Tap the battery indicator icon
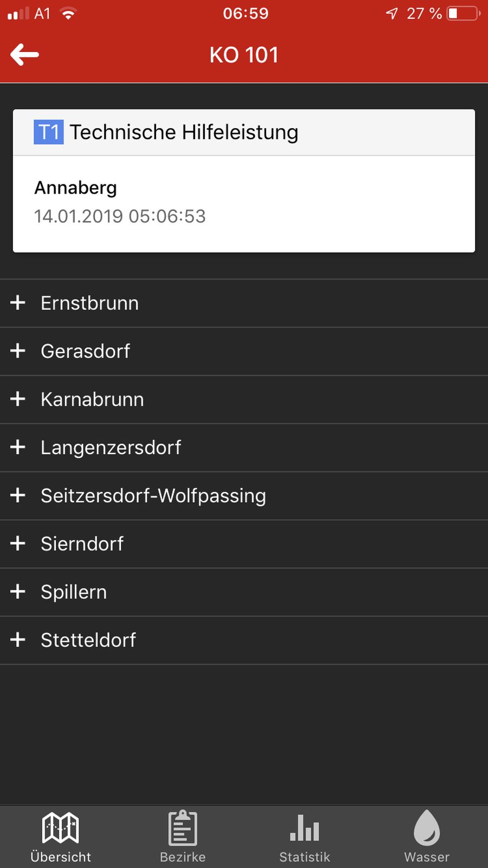 (463, 14)
